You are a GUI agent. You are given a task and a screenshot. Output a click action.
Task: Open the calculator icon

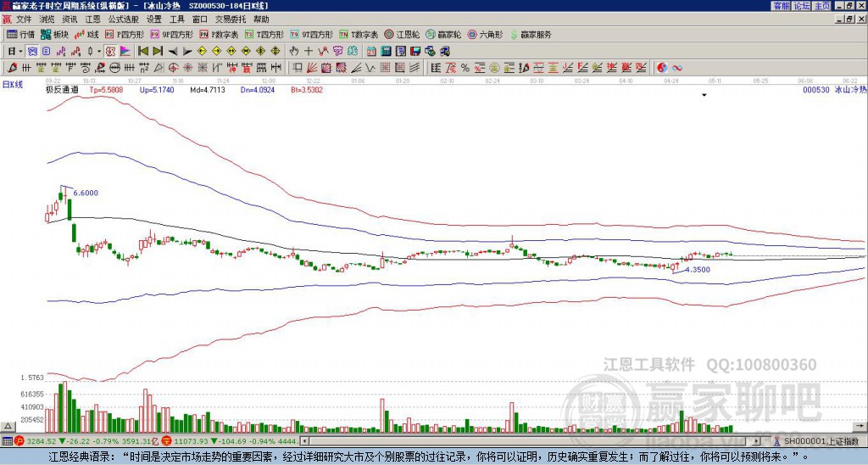point(386,51)
